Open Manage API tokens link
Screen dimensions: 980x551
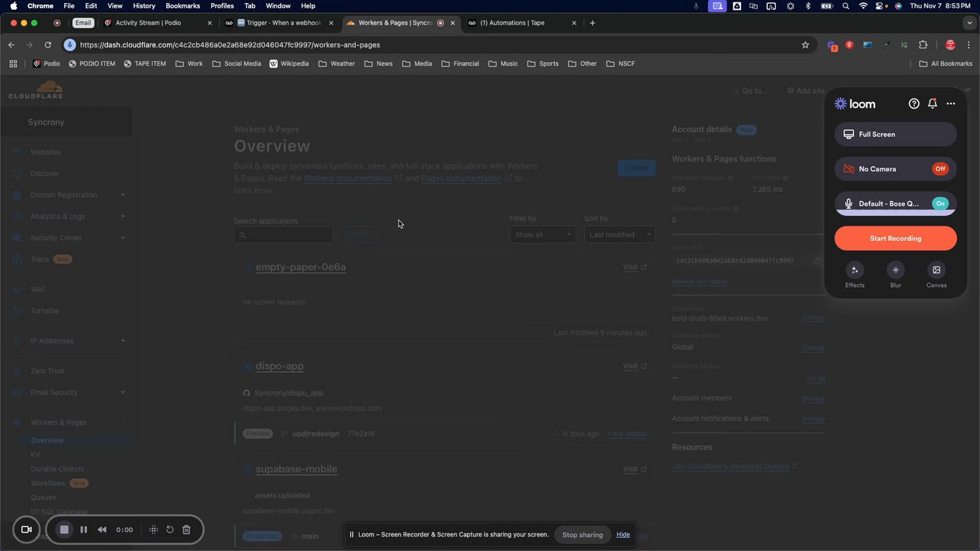[700, 282]
